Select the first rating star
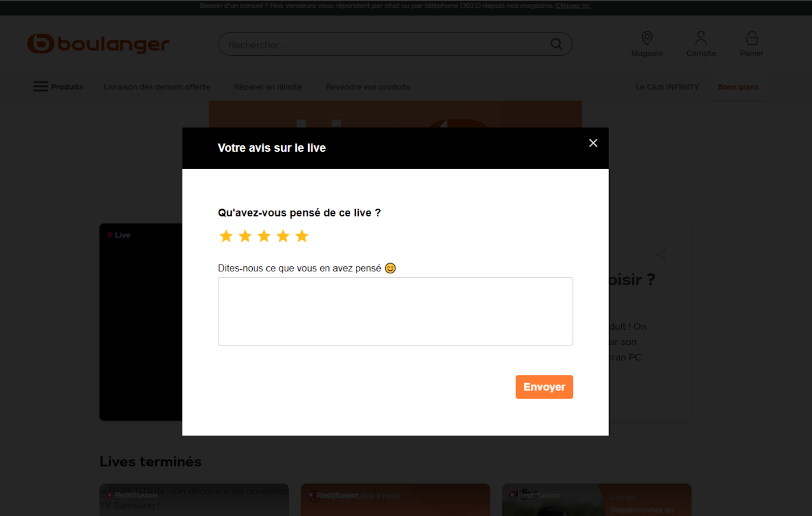Image resolution: width=812 pixels, height=516 pixels. [226, 236]
